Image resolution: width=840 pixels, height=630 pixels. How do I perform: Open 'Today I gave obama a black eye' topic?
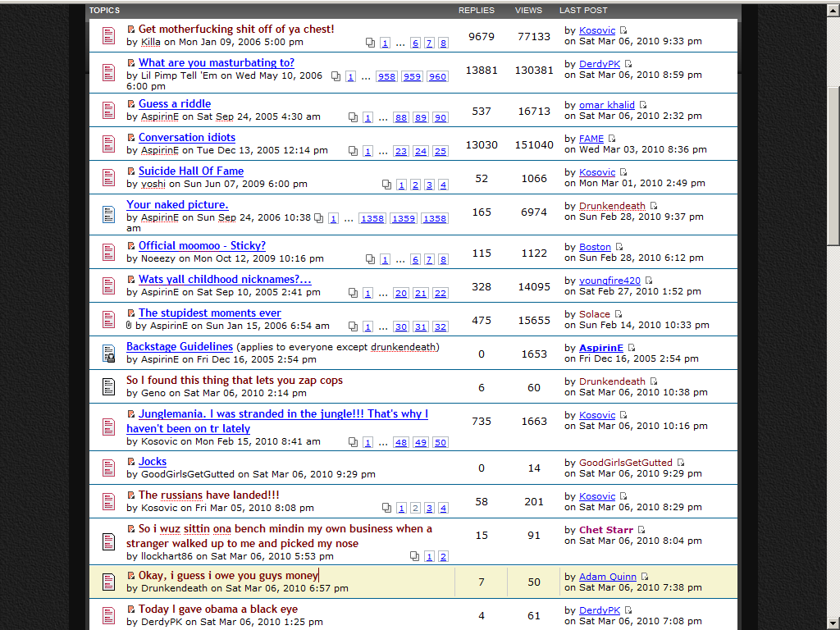217,609
